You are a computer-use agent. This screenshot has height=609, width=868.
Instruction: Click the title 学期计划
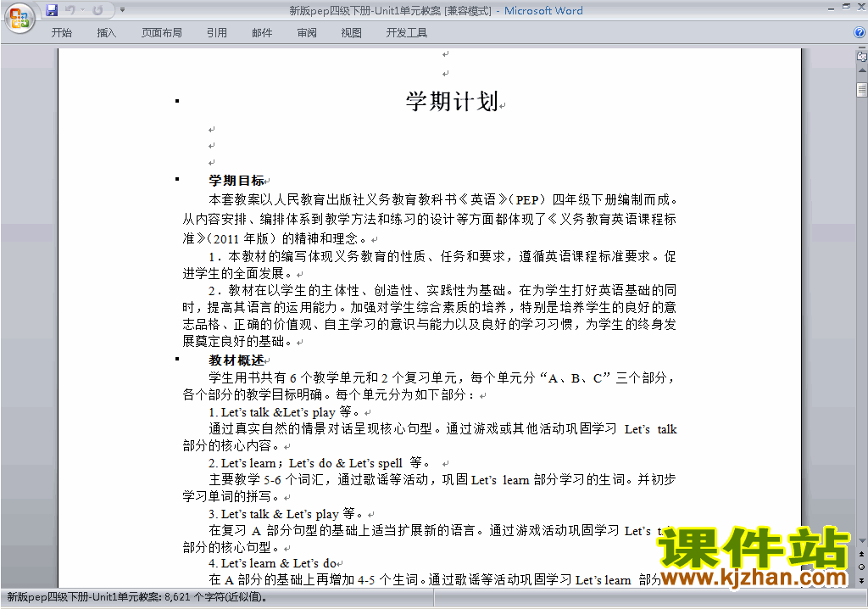pyautogui.click(x=453, y=102)
